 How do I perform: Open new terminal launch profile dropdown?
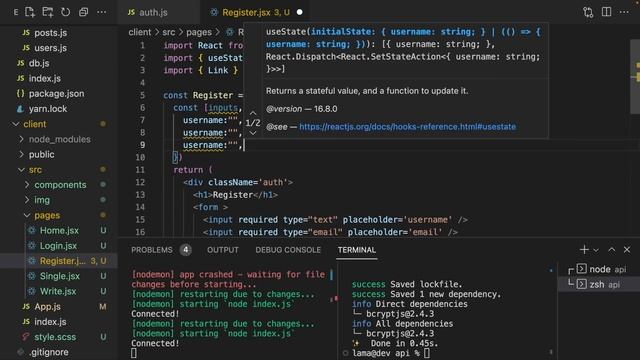pyautogui.click(x=596, y=250)
